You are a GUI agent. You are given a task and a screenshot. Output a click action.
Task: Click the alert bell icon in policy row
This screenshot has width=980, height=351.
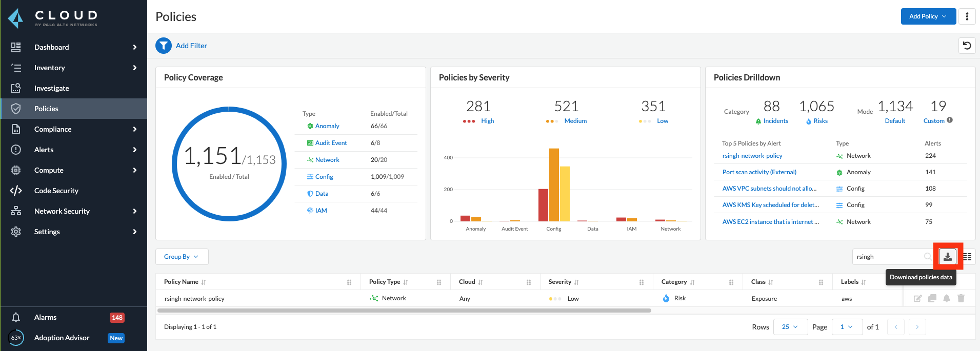tap(947, 298)
